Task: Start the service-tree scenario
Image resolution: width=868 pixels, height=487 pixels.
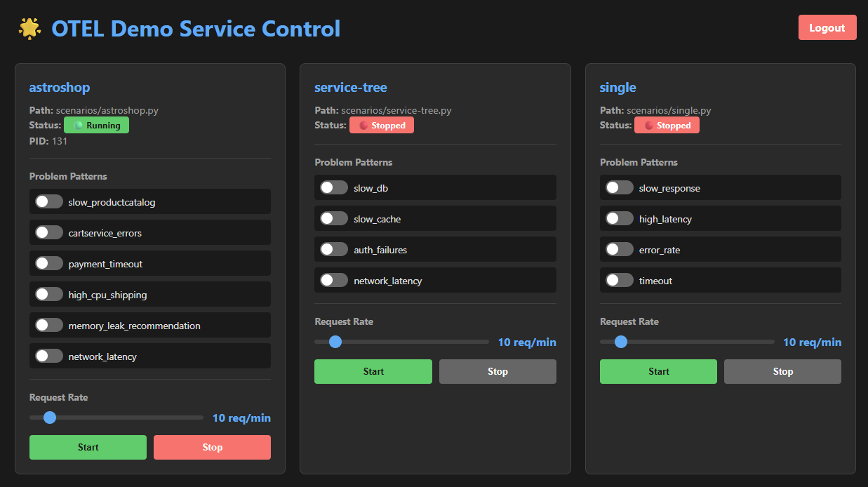Action: point(373,371)
